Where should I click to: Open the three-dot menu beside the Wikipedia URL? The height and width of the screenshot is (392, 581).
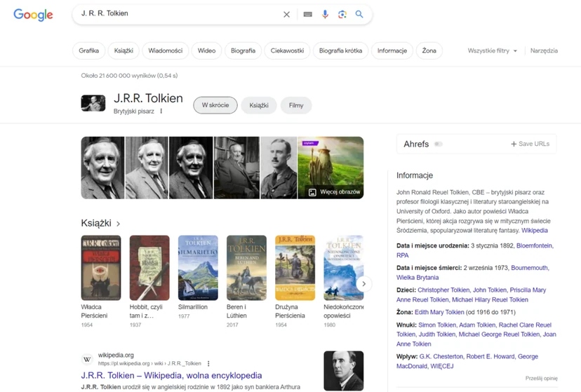(208, 363)
